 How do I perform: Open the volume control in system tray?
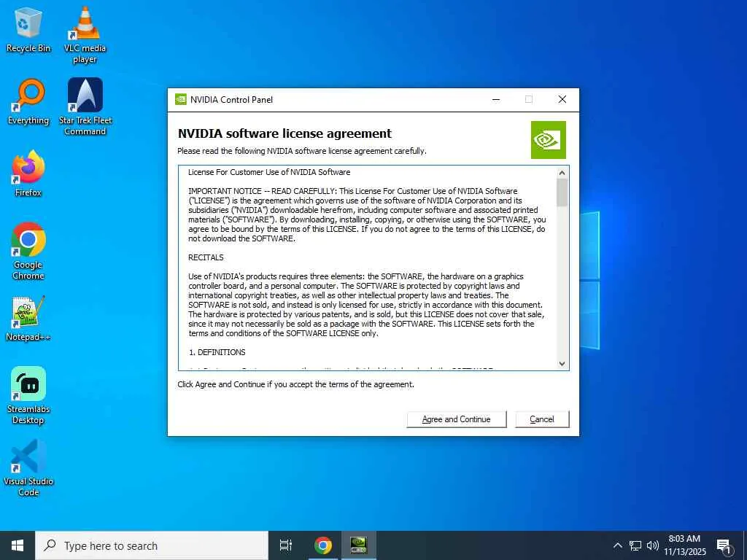(x=653, y=545)
